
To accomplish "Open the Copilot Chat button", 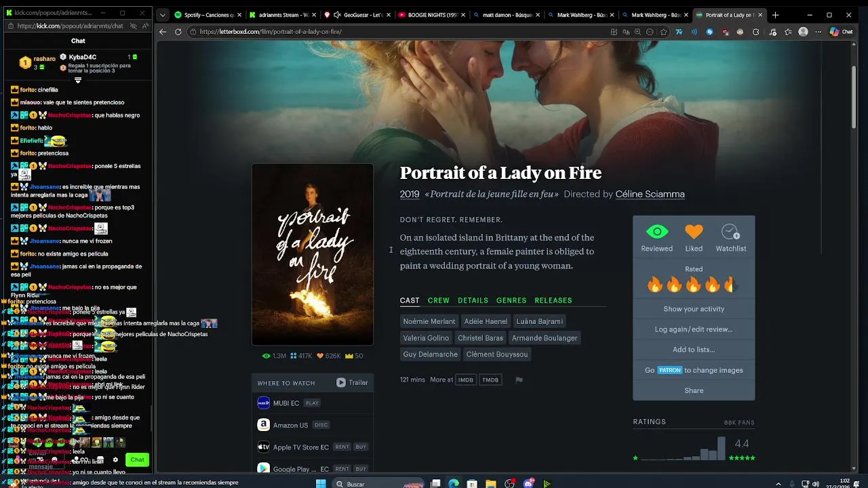I will (x=842, y=32).
